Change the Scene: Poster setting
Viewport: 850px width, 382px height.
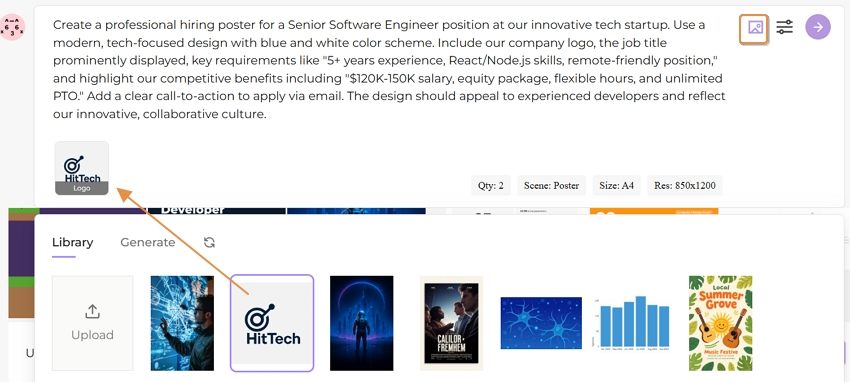551,185
